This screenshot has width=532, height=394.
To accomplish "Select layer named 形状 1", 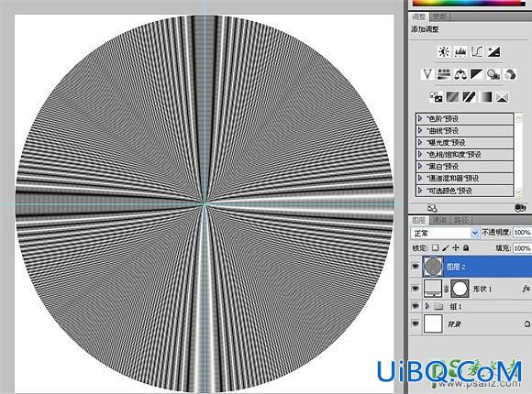I will point(482,289).
